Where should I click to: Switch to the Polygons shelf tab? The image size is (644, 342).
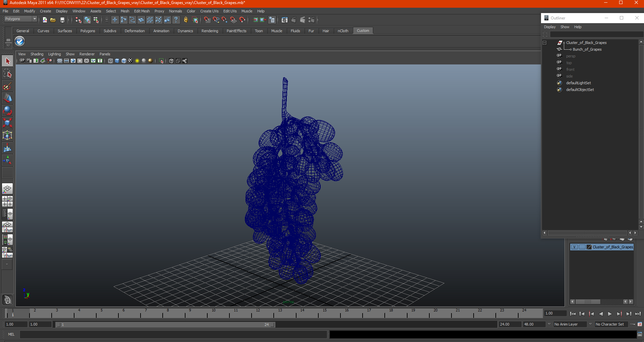coord(88,31)
